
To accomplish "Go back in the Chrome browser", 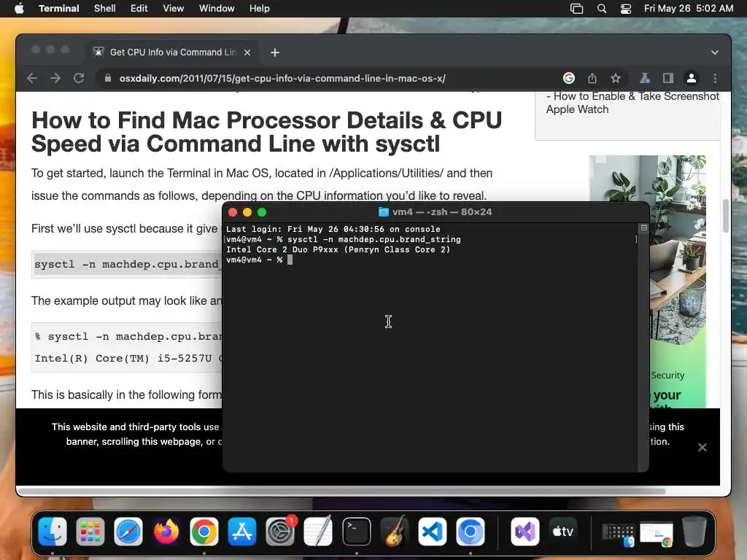I will pos(32,78).
